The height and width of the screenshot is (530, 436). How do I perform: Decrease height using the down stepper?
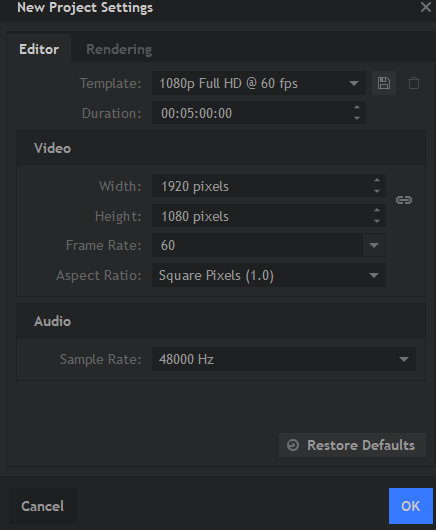pyautogui.click(x=377, y=221)
